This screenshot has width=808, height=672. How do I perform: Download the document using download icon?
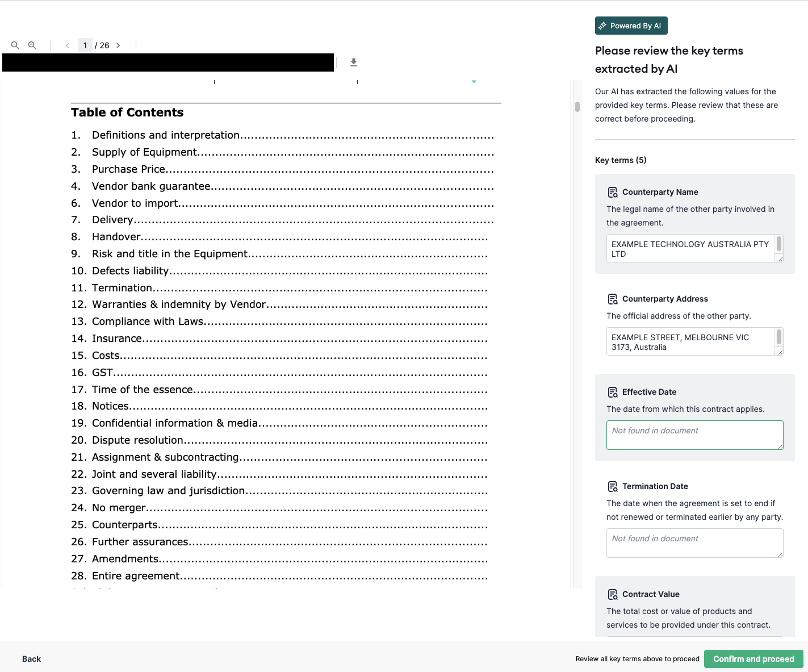(354, 62)
